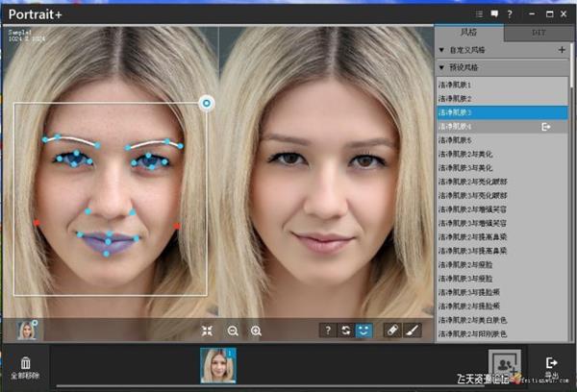
Task: Add a custom style with plus button
Action: tap(561, 49)
